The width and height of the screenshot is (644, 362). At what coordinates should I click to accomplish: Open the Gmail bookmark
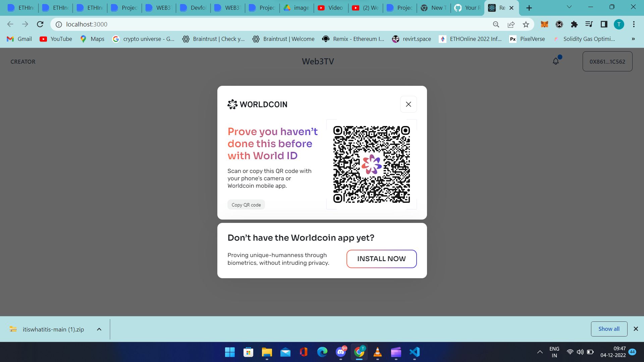pyautogui.click(x=19, y=39)
